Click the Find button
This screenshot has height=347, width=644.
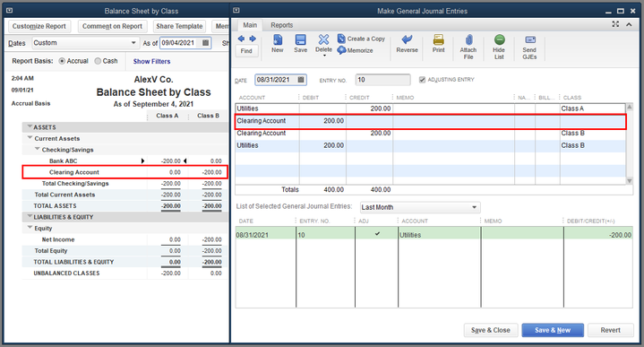coord(246,51)
